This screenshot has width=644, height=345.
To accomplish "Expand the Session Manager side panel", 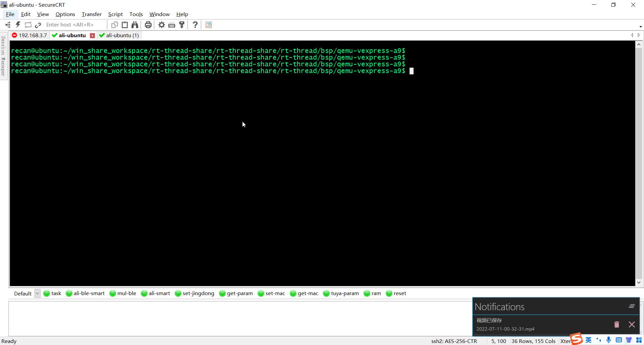I will pyautogui.click(x=3, y=56).
